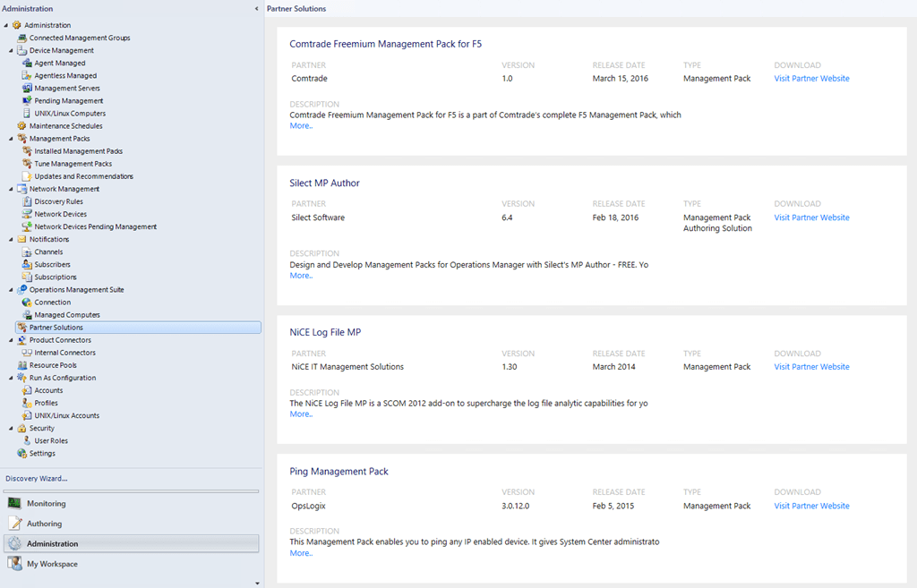Click the Settings icon in the tree

coord(21,454)
